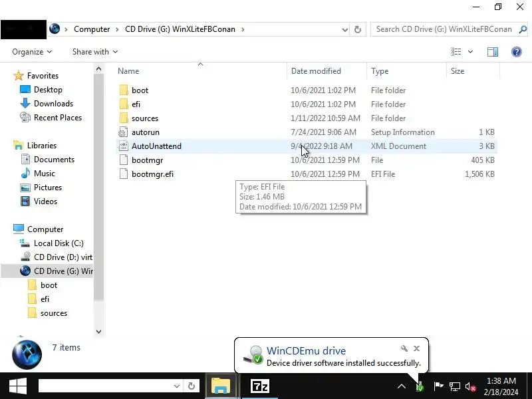
Task: Open Music library
Action: click(45, 174)
